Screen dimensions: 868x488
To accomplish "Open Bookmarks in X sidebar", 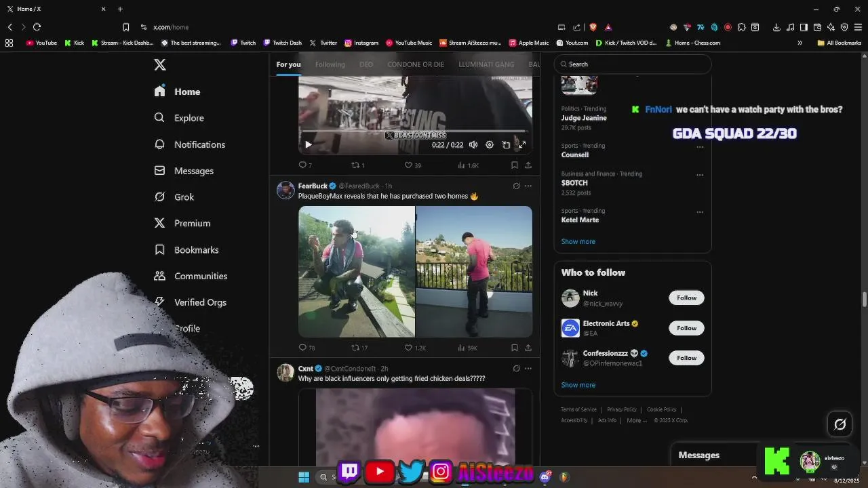I will coord(186,250).
